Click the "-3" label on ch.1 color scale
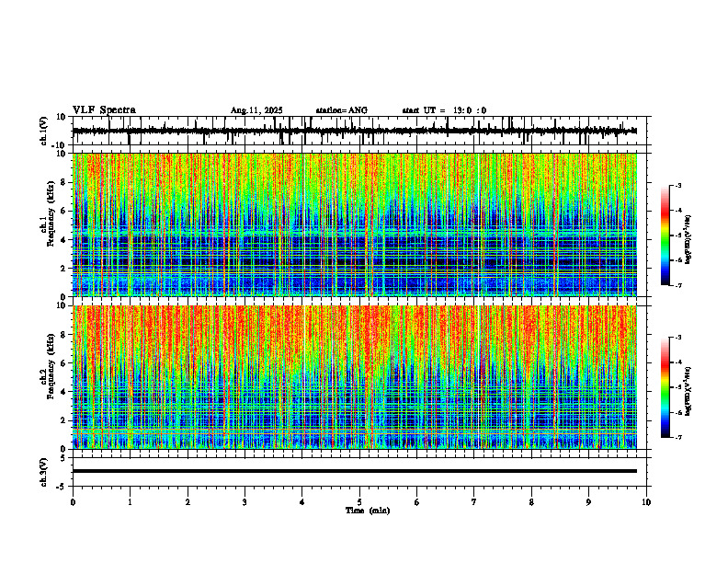This screenshot has width=728, height=563. (x=677, y=185)
